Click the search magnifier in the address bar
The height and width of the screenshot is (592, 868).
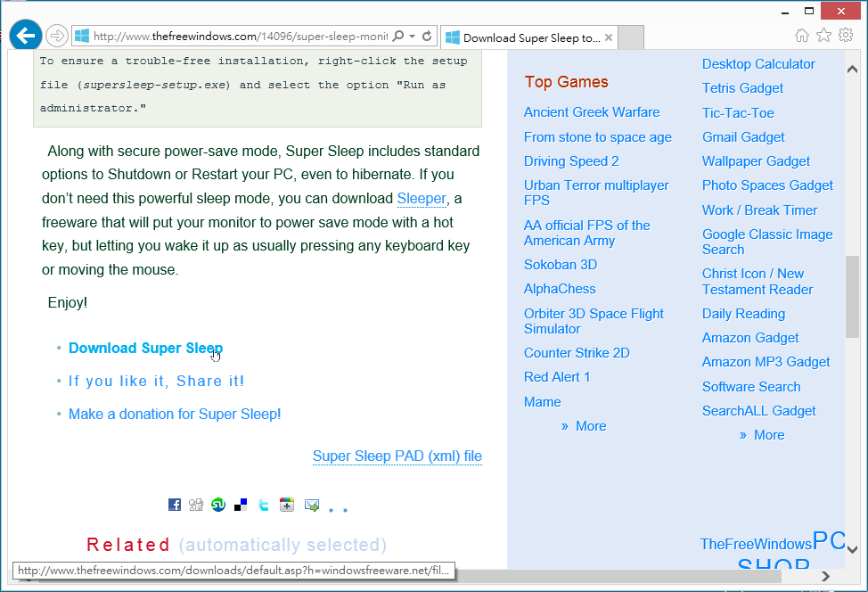coord(397,36)
